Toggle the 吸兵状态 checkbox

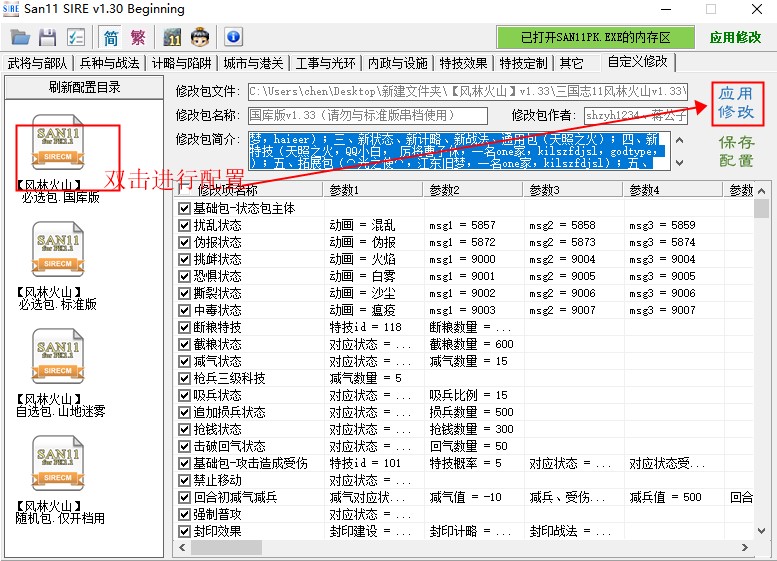pyautogui.click(x=184, y=395)
